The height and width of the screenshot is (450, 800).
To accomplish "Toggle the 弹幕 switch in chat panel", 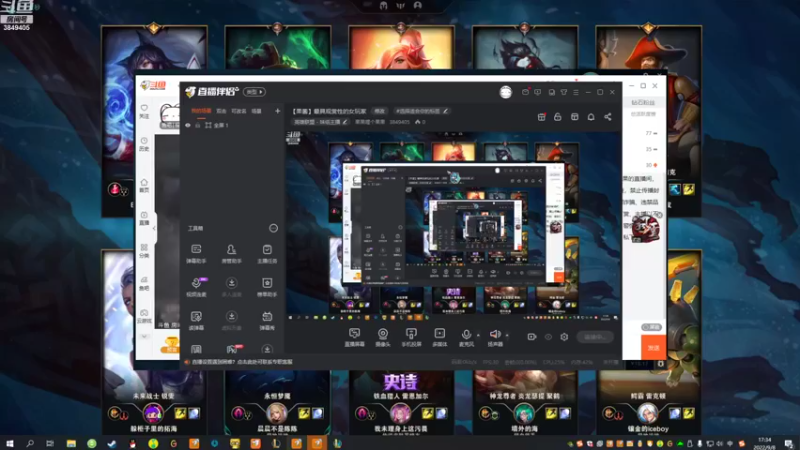I will tap(651, 327).
